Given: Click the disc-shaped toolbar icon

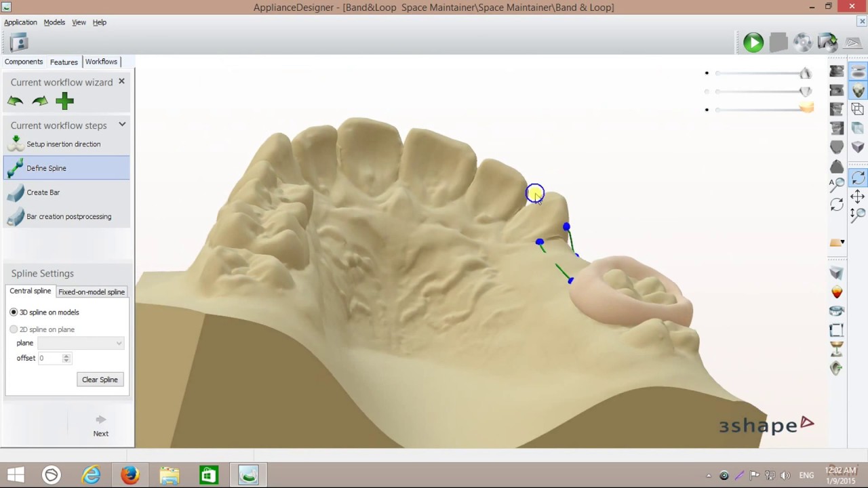Looking at the screenshot, I should point(803,43).
